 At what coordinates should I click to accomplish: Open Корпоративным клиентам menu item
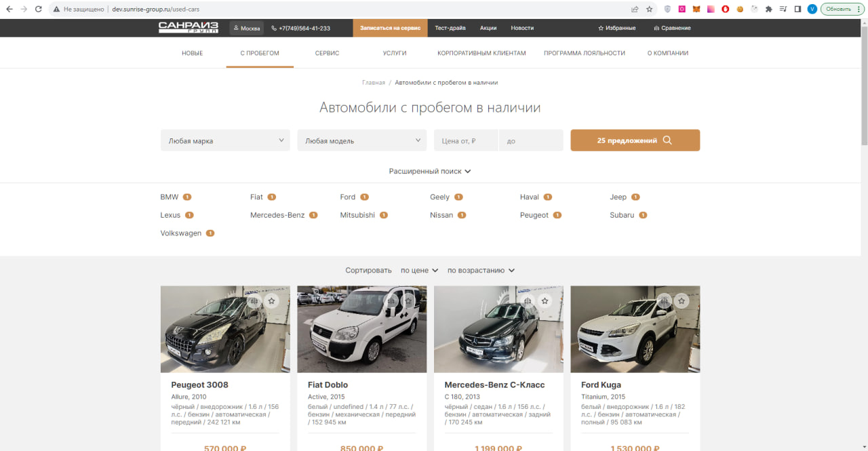[481, 53]
